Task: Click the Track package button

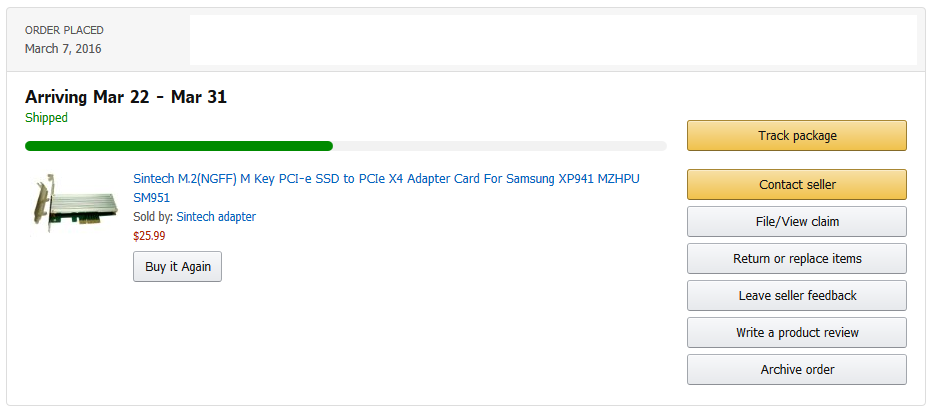Action: pos(796,136)
